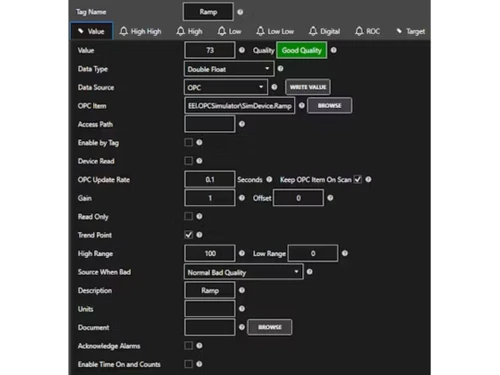
Task: Enable the Enable by Tag checkbox
Action: (188, 142)
